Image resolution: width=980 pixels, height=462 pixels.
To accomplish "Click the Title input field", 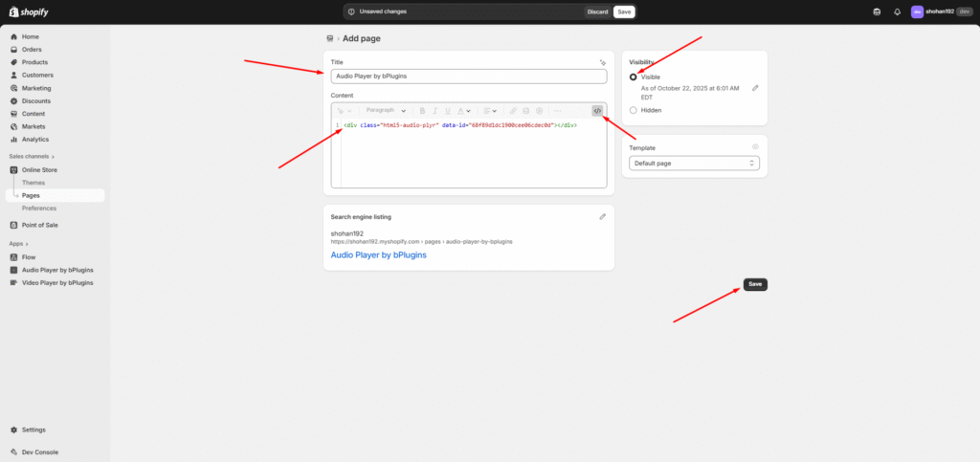I will [x=469, y=77].
